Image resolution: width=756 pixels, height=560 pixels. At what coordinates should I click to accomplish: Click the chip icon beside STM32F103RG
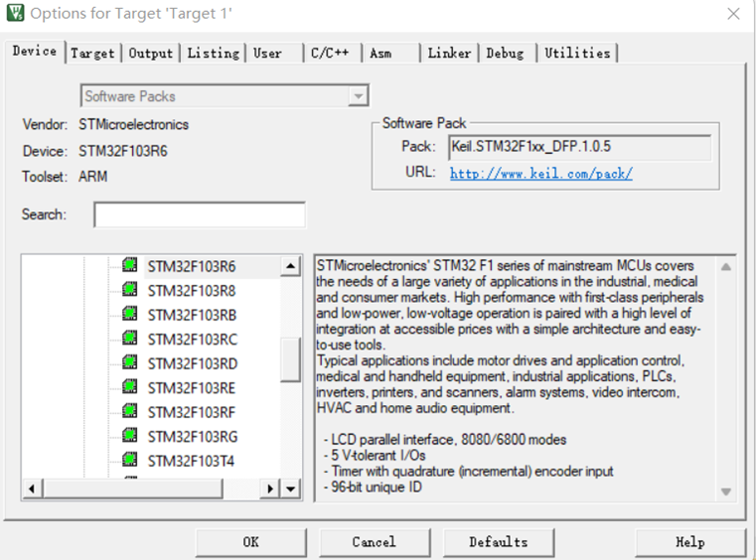click(130, 435)
